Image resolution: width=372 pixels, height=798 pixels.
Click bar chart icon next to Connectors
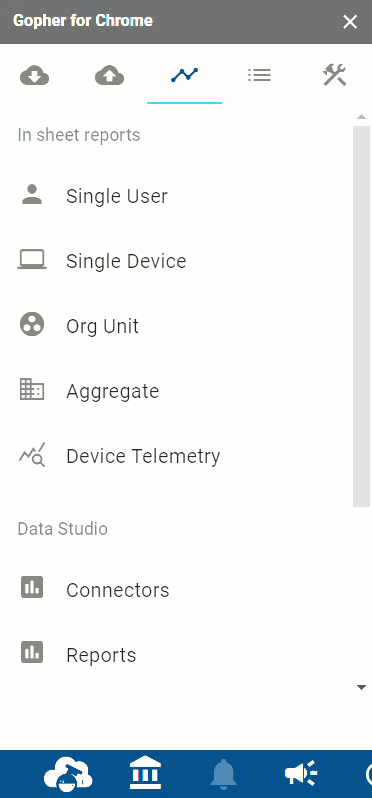(x=32, y=587)
